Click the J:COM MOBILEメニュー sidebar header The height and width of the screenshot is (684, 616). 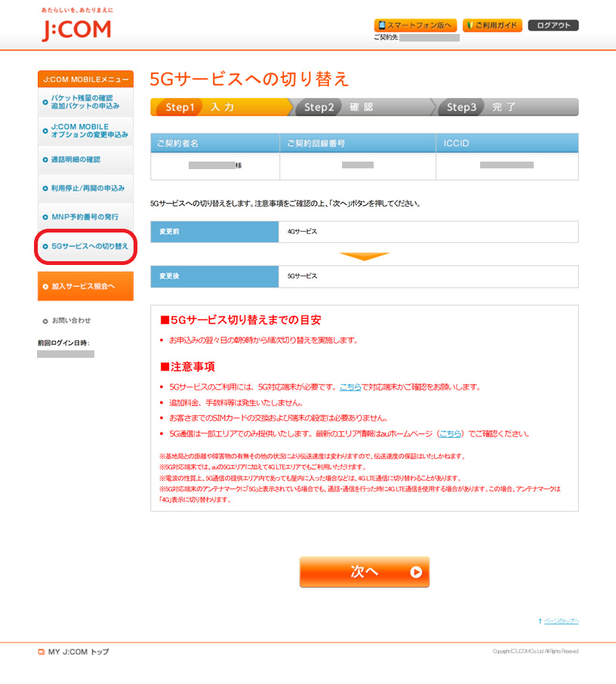pos(85,79)
